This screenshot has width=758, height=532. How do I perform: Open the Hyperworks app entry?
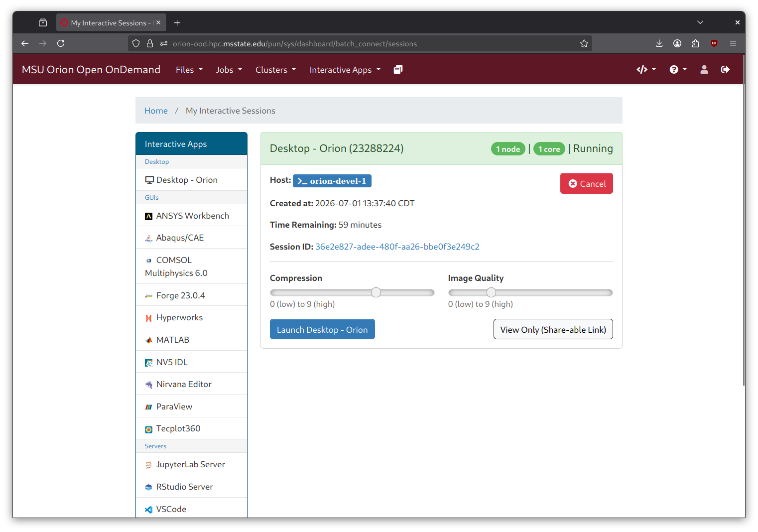click(191, 317)
